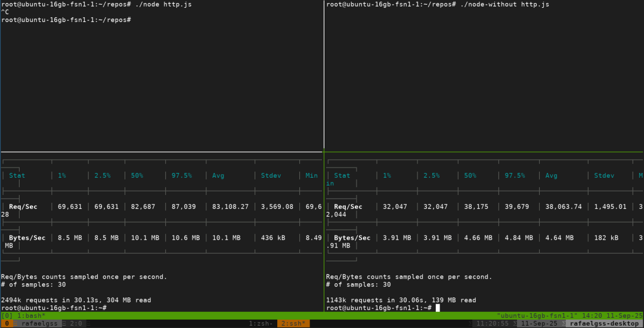Click the 38,063.74 average Req/Sec value

563,206
